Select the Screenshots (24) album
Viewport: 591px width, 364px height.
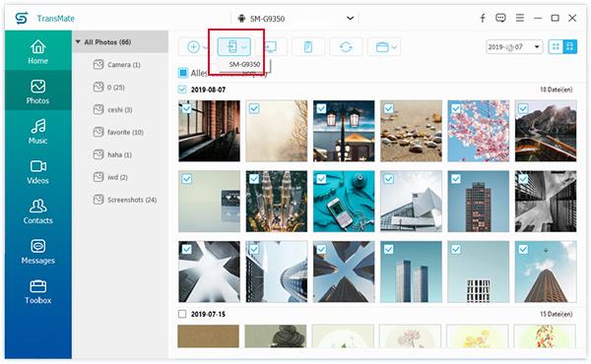125,200
